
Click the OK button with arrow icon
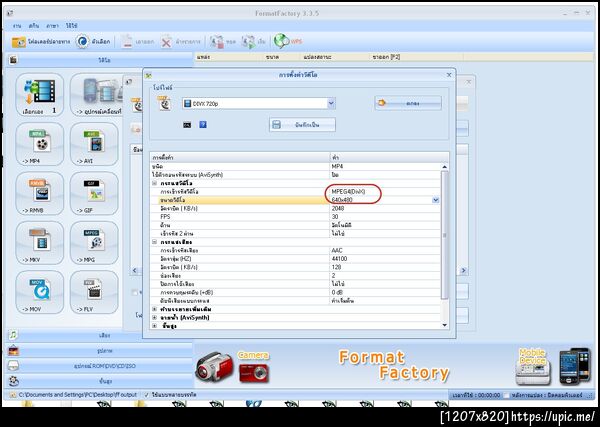tap(408, 103)
